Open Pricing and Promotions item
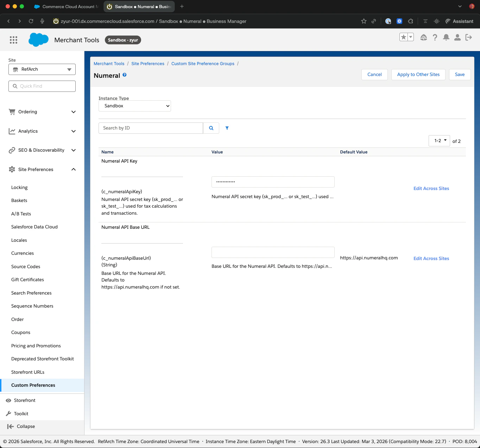Screen dimensions: 480x448 click(36, 346)
